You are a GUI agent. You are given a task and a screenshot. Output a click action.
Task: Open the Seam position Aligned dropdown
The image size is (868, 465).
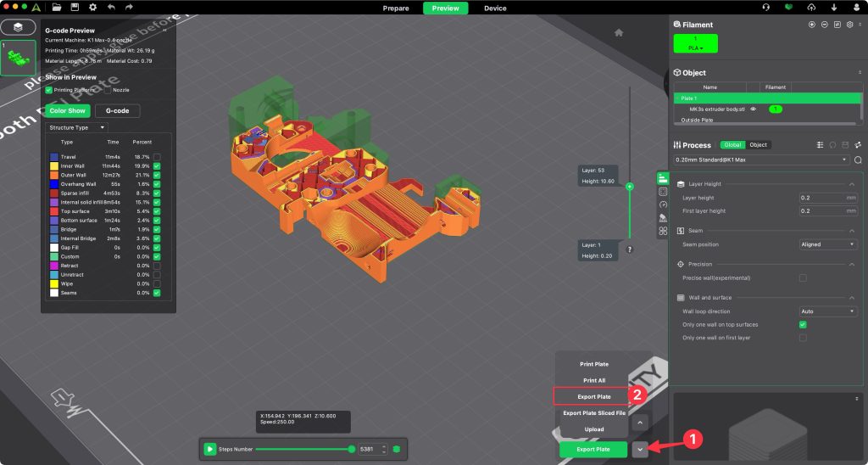tap(827, 244)
